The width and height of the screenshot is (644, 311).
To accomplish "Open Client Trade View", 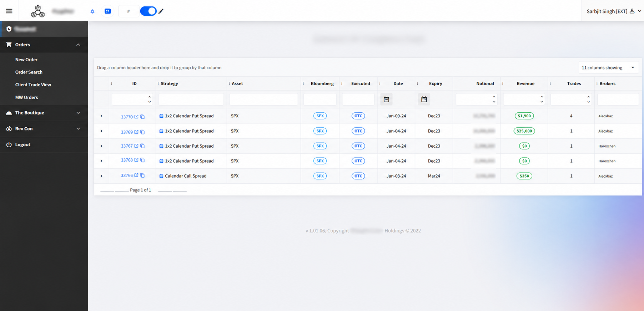I will (33, 85).
